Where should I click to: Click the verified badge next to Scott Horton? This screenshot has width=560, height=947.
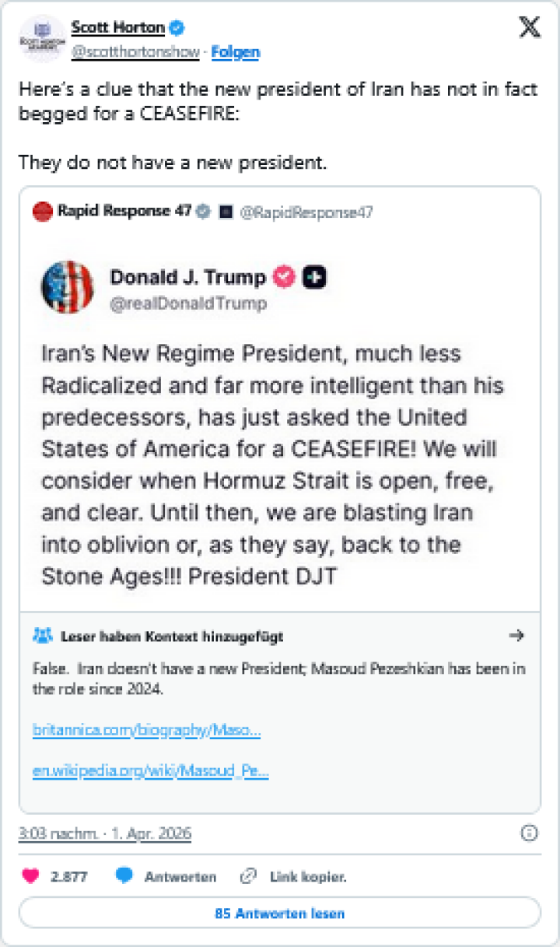[177, 26]
